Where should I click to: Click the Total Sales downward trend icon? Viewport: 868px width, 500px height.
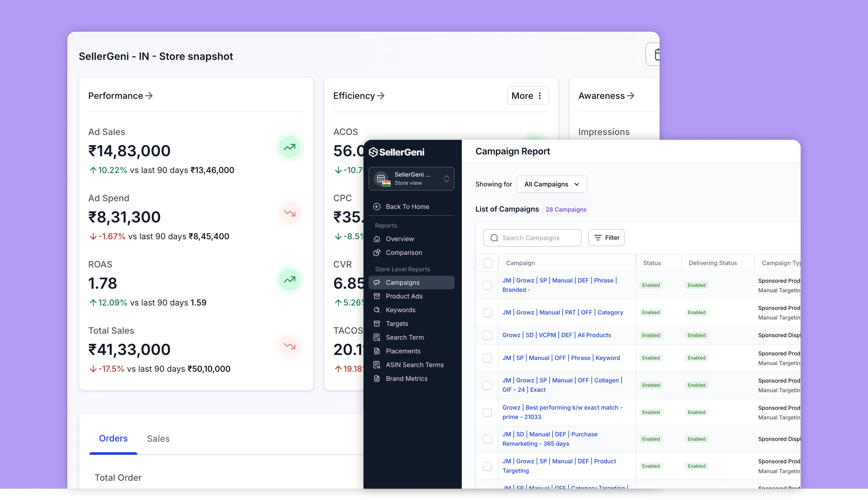[x=290, y=346]
